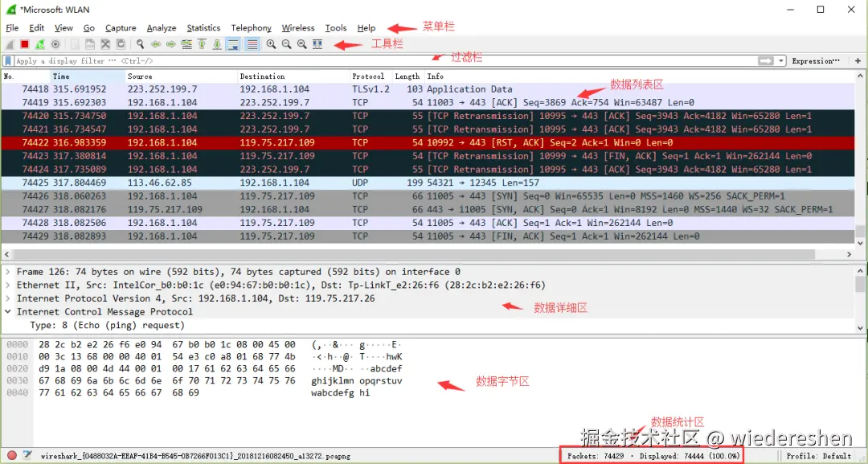Open capture options gear icon

click(x=55, y=44)
